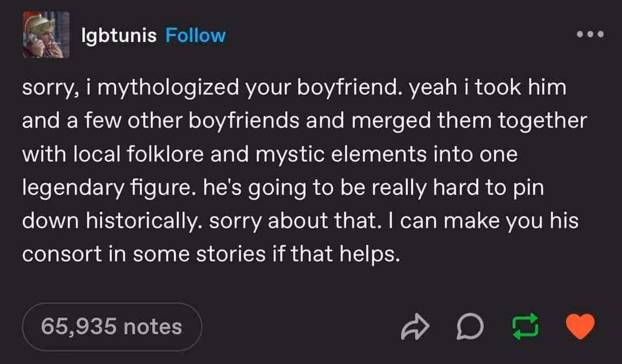The width and height of the screenshot is (622, 364).
Task: Open the three-dot post options menu
Action: coord(590,35)
